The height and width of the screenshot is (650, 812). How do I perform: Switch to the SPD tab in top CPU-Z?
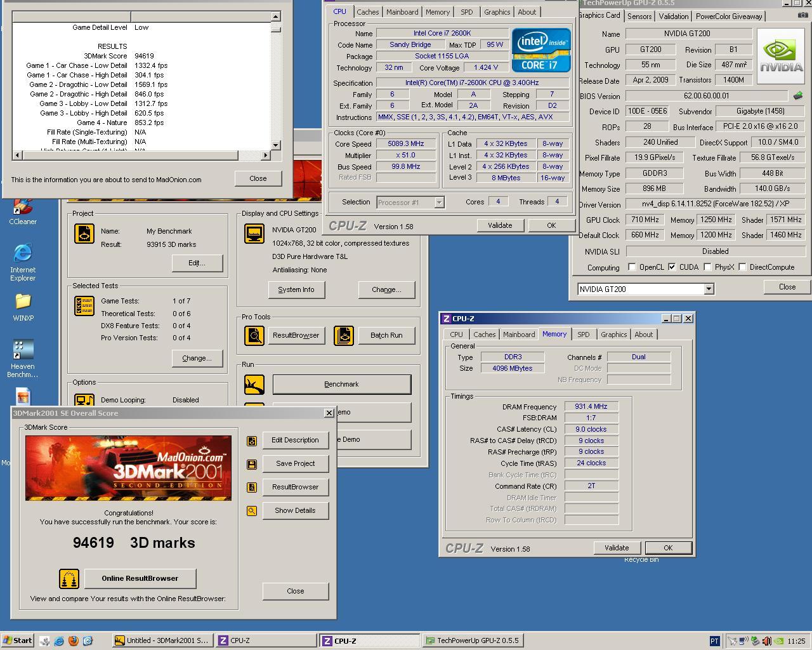(x=467, y=12)
